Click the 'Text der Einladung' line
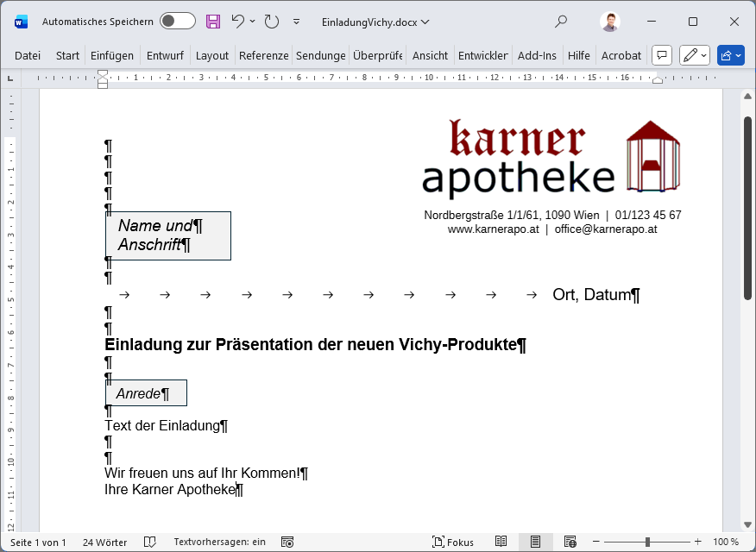 pos(166,426)
